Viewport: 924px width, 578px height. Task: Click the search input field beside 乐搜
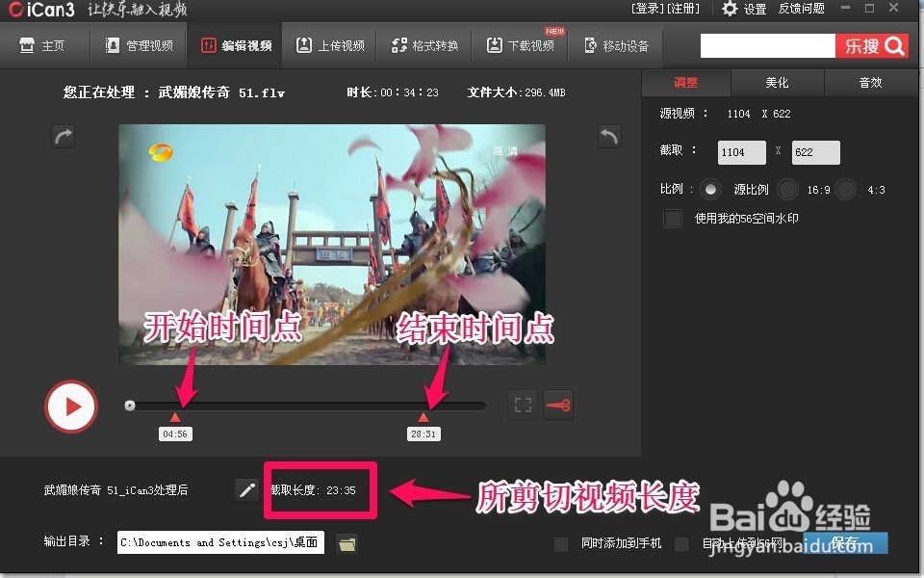pos(768,46)
